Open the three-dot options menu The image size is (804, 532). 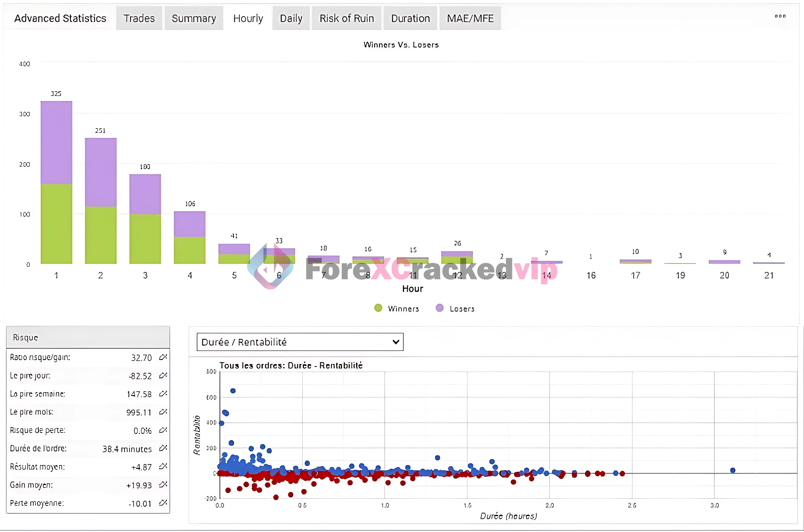tap(780, 16)
